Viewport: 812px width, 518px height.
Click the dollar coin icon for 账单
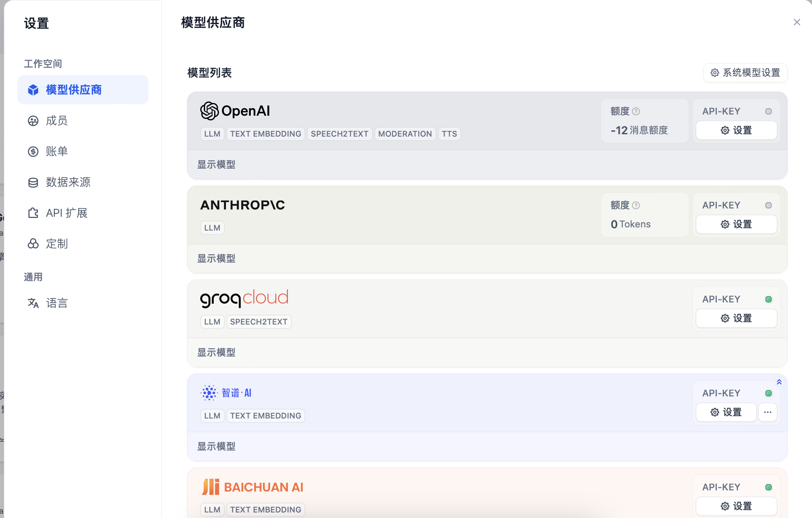33,152
